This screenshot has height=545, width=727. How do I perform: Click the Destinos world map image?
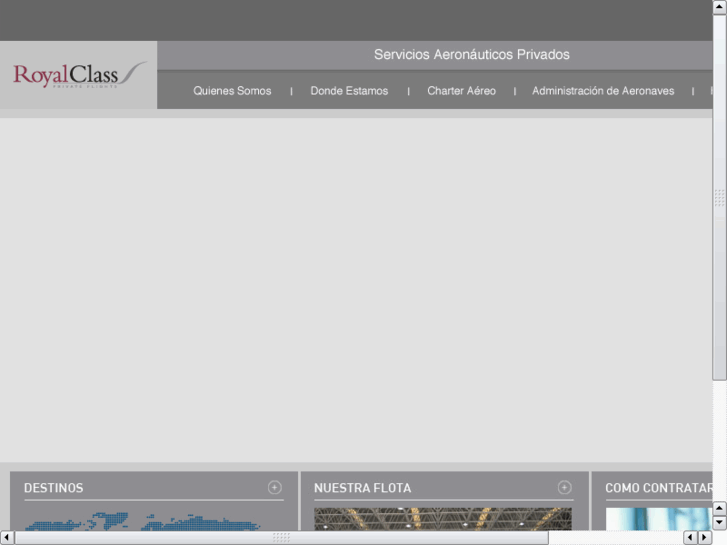point(142,521)
